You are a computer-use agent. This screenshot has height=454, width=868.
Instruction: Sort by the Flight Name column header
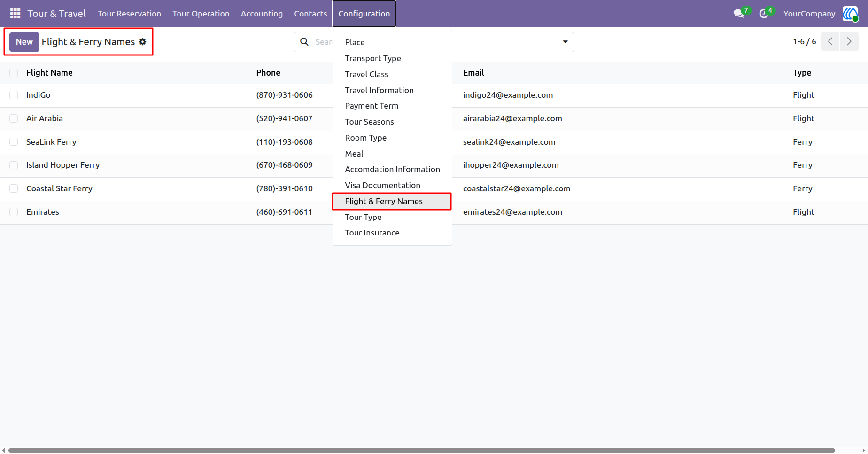[49, 73]
